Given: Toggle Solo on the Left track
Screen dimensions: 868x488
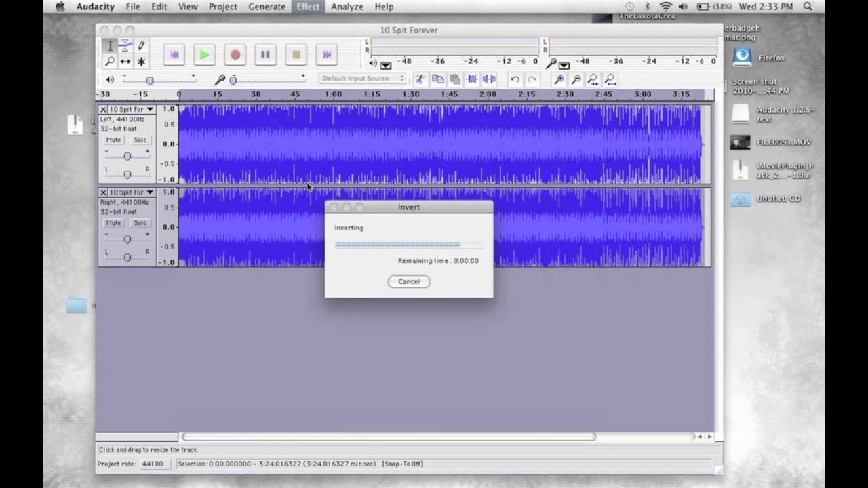Looking at the screenshot, I should click(140, 140).
